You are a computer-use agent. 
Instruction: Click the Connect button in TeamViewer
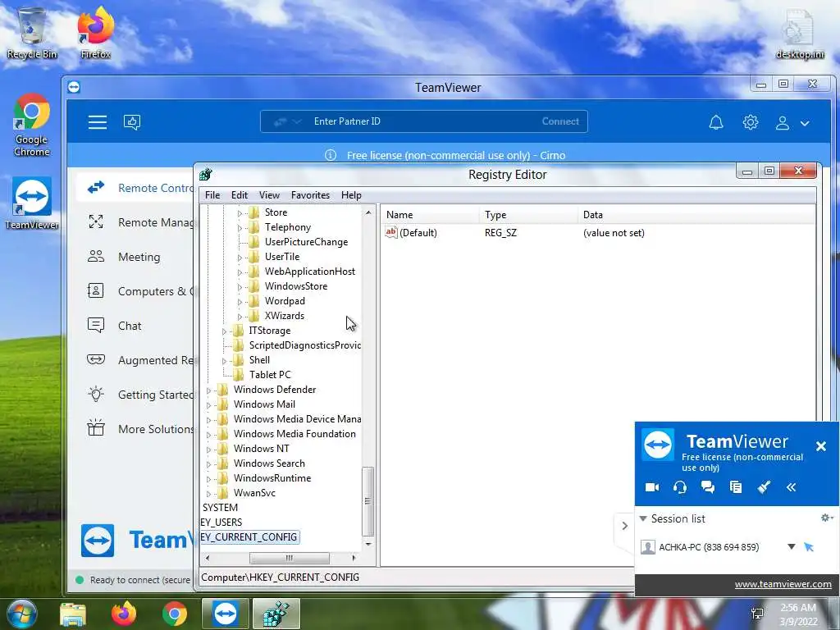pos(559,121)
